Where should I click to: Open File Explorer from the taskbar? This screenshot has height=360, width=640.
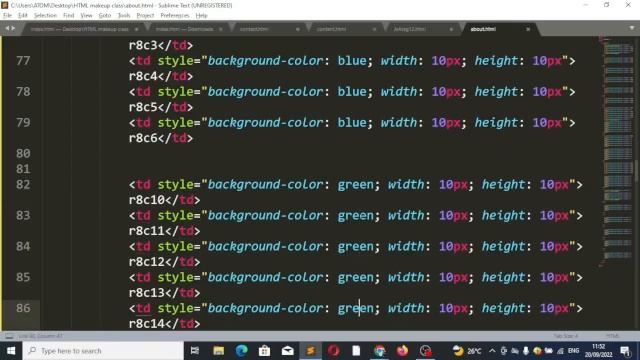[218, 351]
